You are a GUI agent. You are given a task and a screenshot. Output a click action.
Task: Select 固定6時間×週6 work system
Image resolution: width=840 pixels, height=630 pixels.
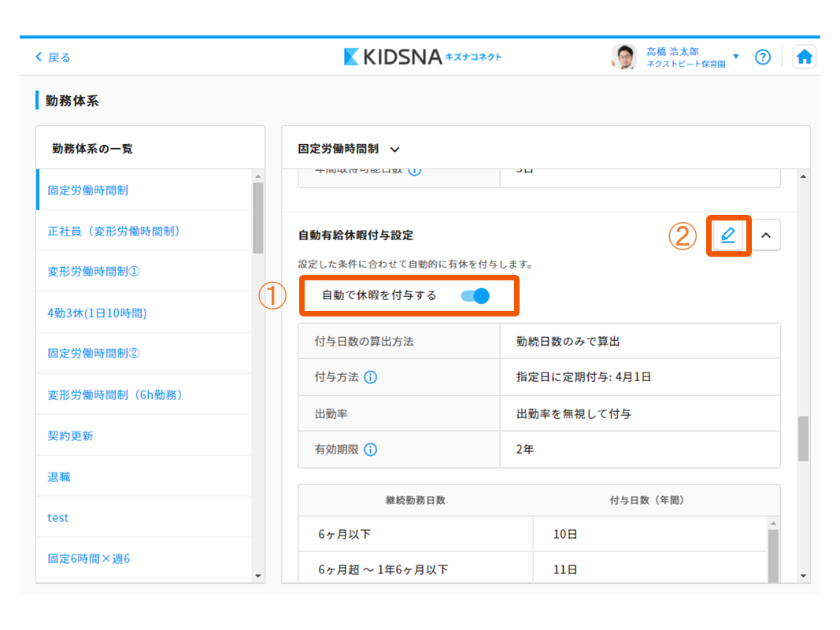pos(89,558)
